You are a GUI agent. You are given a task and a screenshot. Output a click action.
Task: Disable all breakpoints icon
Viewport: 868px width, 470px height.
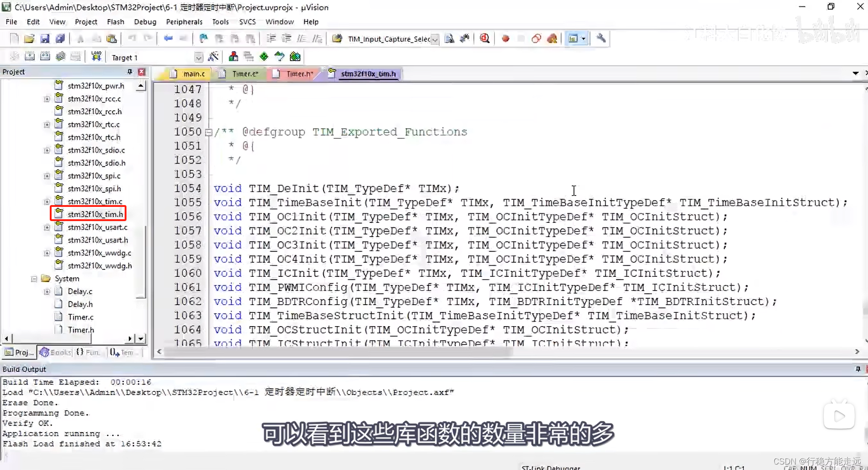pos(537,39)
